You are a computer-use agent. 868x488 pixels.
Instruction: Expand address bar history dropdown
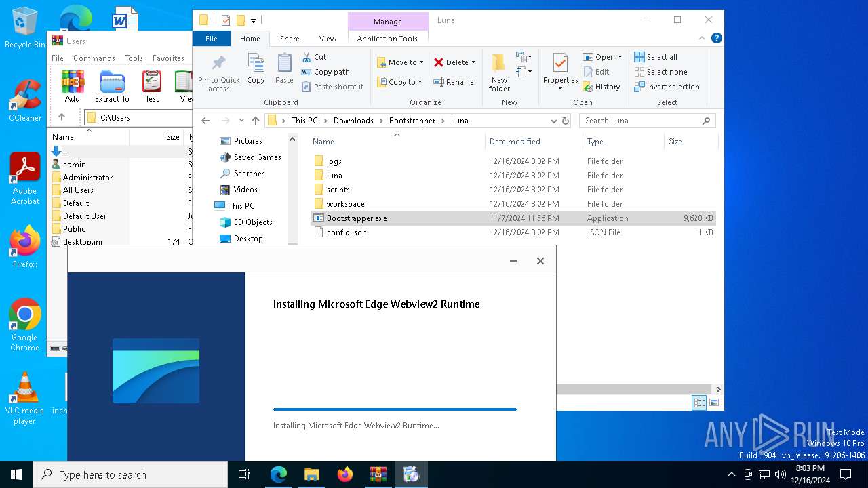pyautogui.click(x=554, y=121)
